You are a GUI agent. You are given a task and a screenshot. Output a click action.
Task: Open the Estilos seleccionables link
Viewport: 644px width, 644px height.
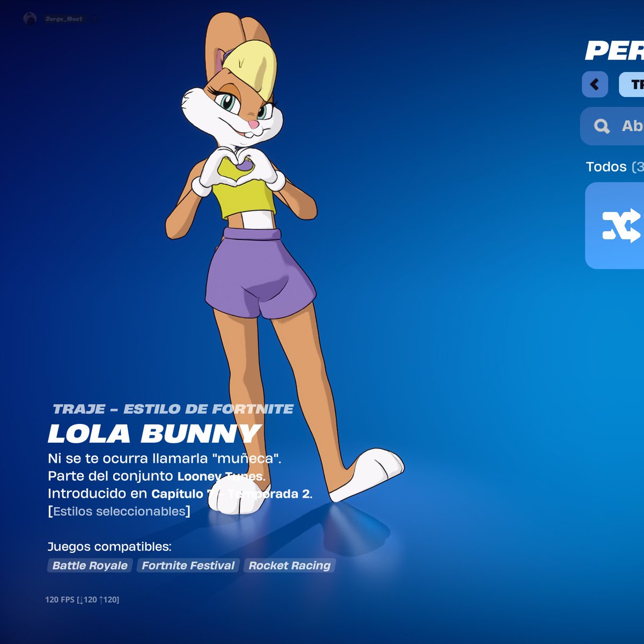pyautogui.click(x=119, y=511)
